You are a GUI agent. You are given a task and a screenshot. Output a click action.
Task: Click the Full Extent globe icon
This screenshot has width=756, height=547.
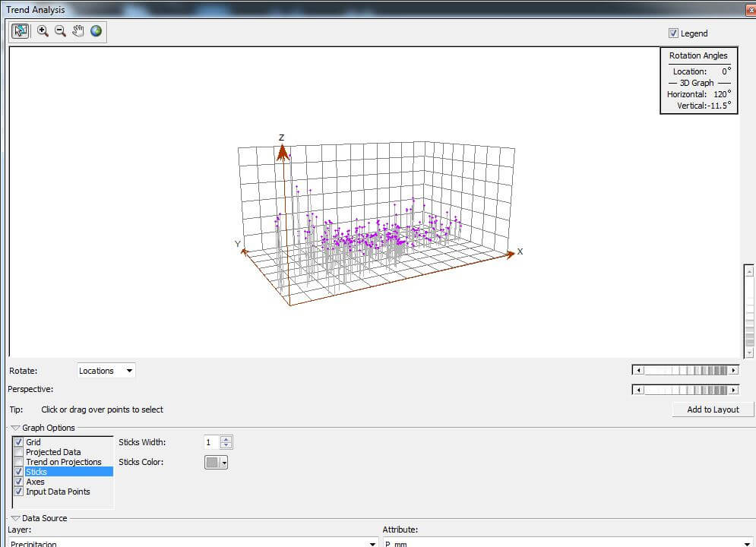[96, 31]
